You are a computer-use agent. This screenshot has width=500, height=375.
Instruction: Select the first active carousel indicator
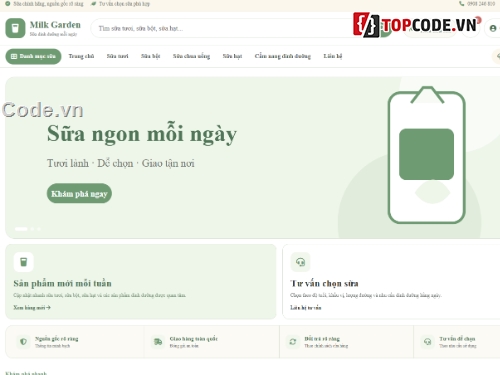21,229
